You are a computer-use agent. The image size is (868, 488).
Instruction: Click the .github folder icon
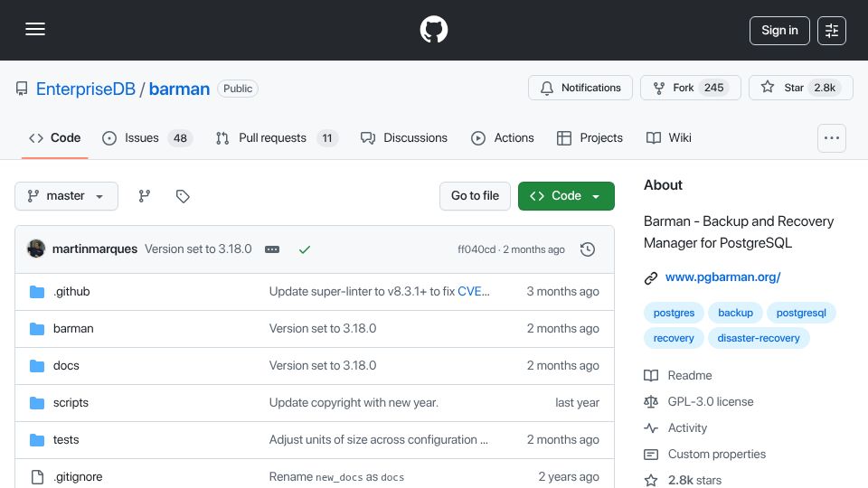37,292
